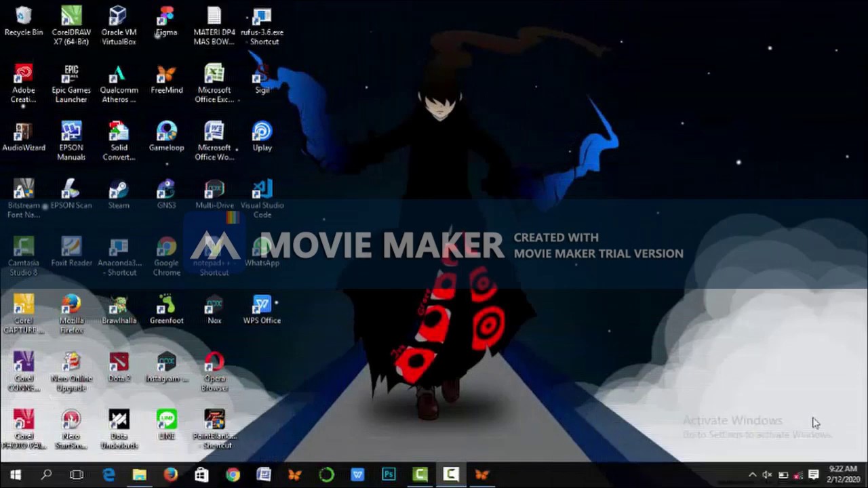Select the Corel CAPTURE desktop icon

point(23,314)
